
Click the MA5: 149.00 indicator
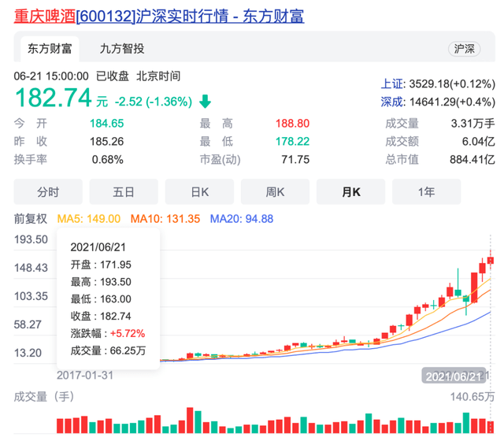point(89,219)
